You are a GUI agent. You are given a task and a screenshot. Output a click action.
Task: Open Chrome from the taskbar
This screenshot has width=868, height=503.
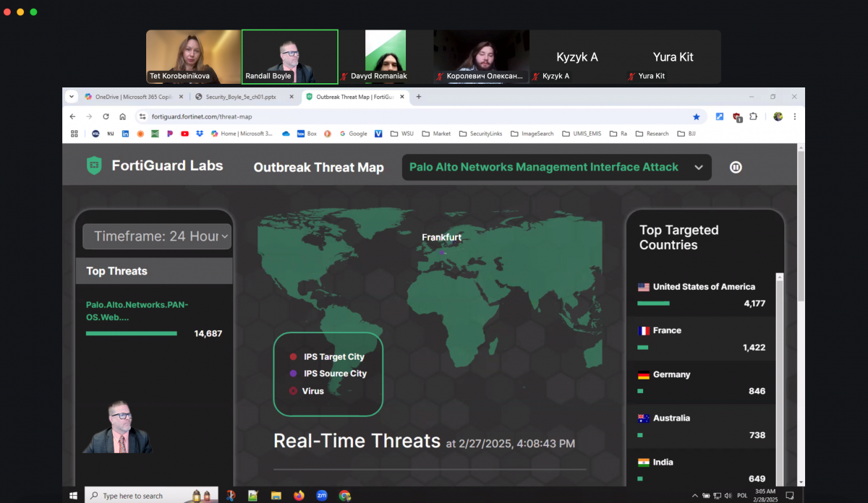coord(345,496)
